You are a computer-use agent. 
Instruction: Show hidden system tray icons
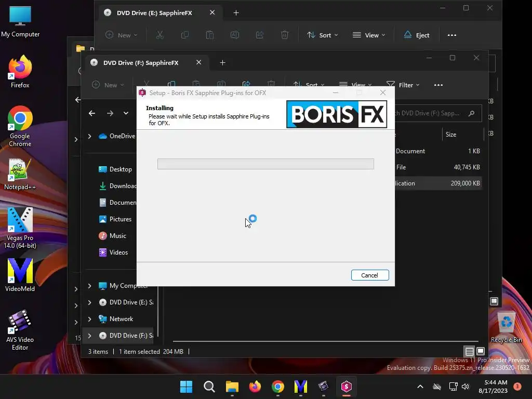click(x=420, y=387)
